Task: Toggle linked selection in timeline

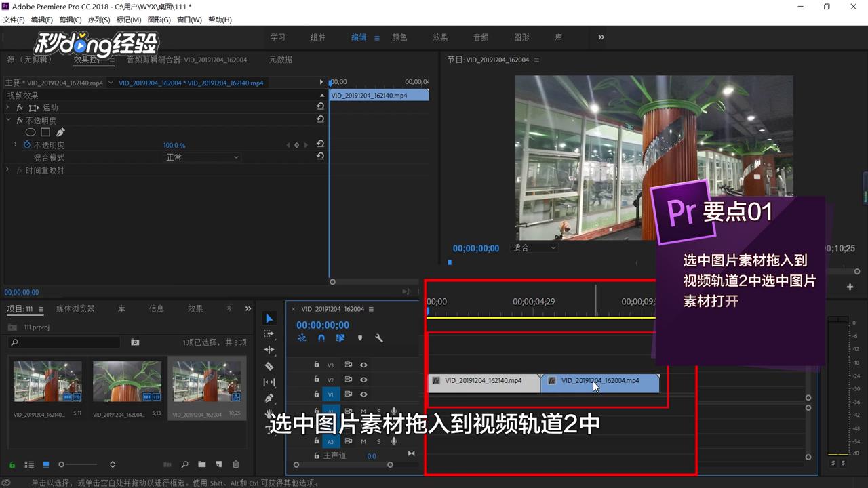Action: tap(340, 338)
